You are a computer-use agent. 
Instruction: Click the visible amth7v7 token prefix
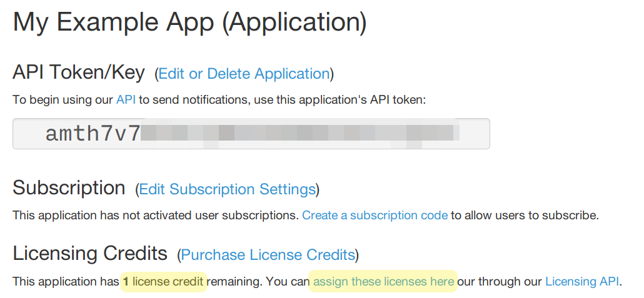click(x=93, y=134)
